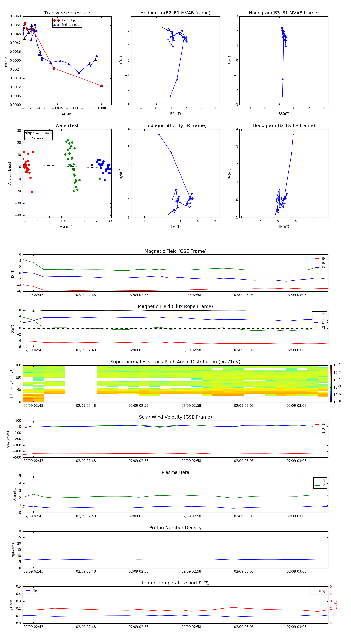The image size is (351, 644).
Task: Click the 10^-26 label on color bar
Action: 337,365
